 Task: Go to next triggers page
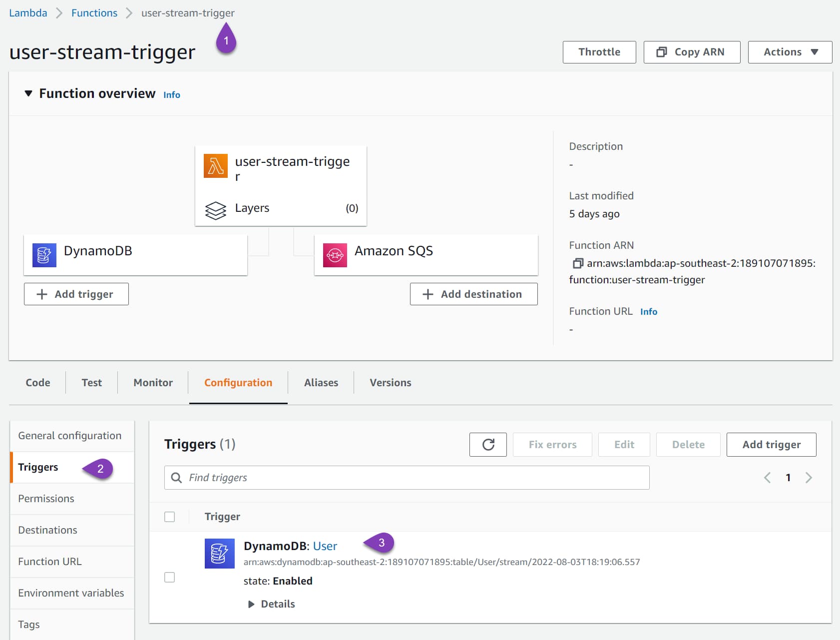[x=809, y=478]
